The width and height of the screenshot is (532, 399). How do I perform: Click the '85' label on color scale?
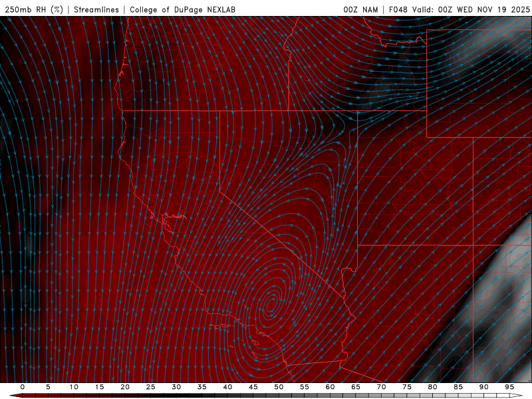(x=458, y=387)
